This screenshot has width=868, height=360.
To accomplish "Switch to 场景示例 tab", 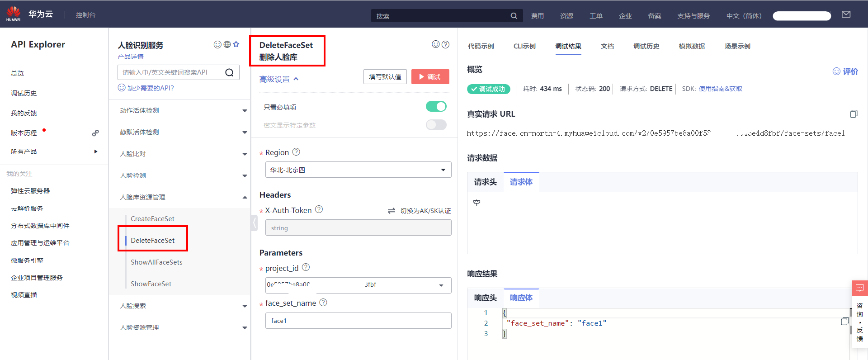I will 737,46.
